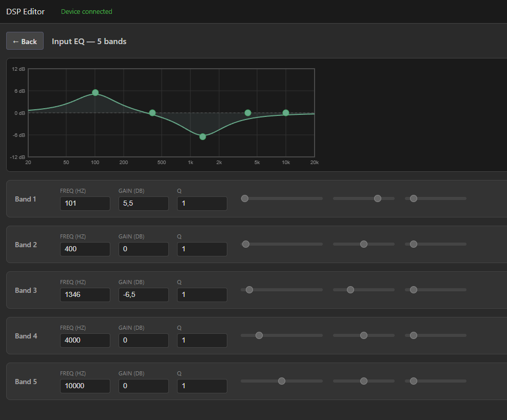Focus Band 1 frequency field showing 101
The height and width of the screenshot is (420, 507).
point(85,204)
